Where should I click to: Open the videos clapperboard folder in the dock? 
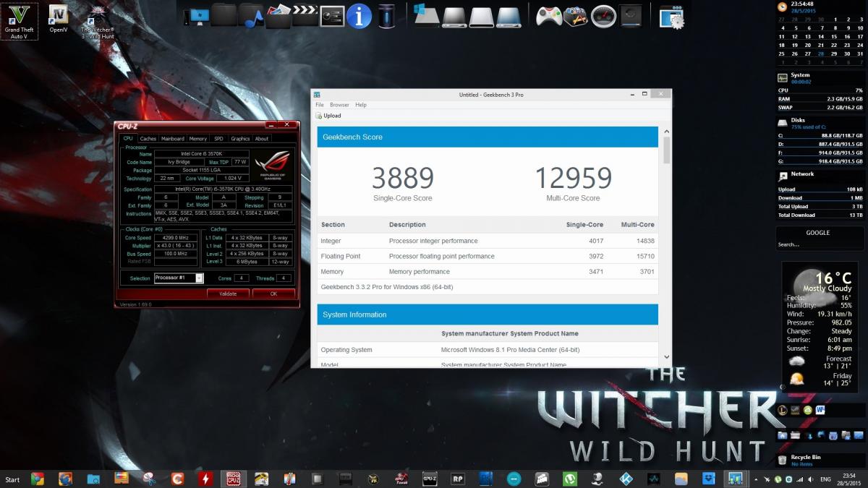tap(305, 16)
